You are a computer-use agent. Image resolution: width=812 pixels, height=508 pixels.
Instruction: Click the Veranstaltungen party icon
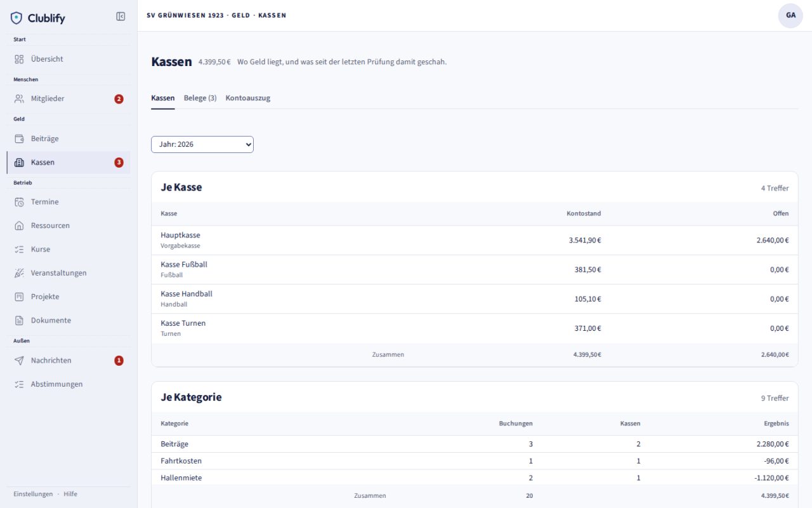click(x=19, y=273)
